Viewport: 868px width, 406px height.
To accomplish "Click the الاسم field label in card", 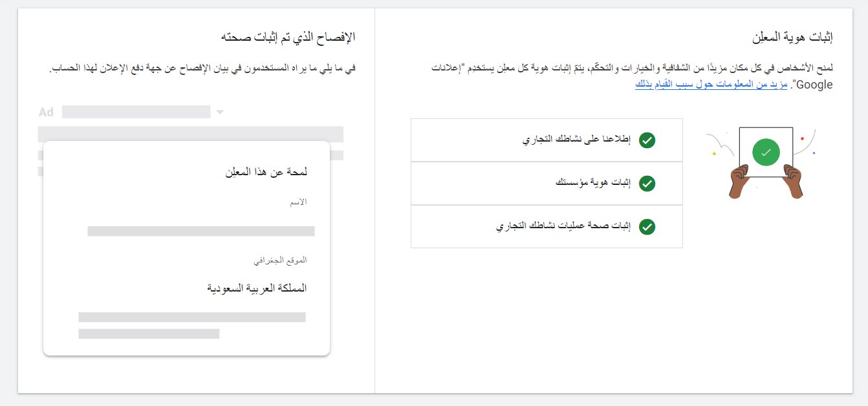I will 298,202.
